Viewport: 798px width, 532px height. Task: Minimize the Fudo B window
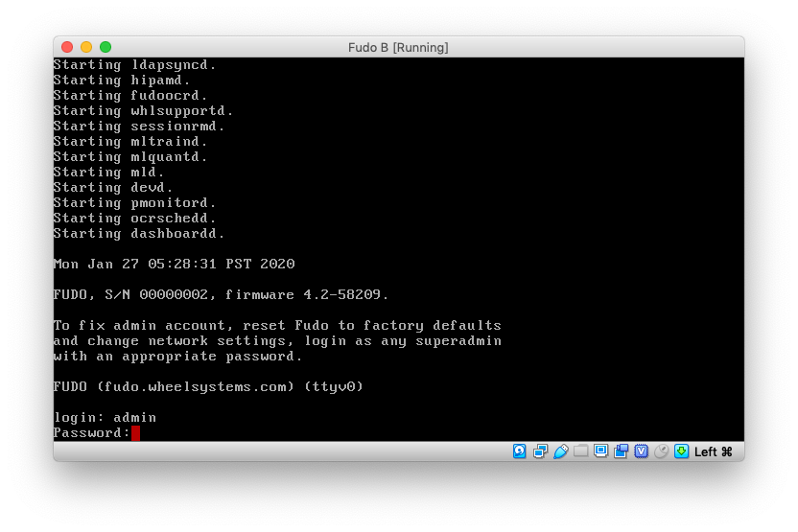tap(86, 47)
